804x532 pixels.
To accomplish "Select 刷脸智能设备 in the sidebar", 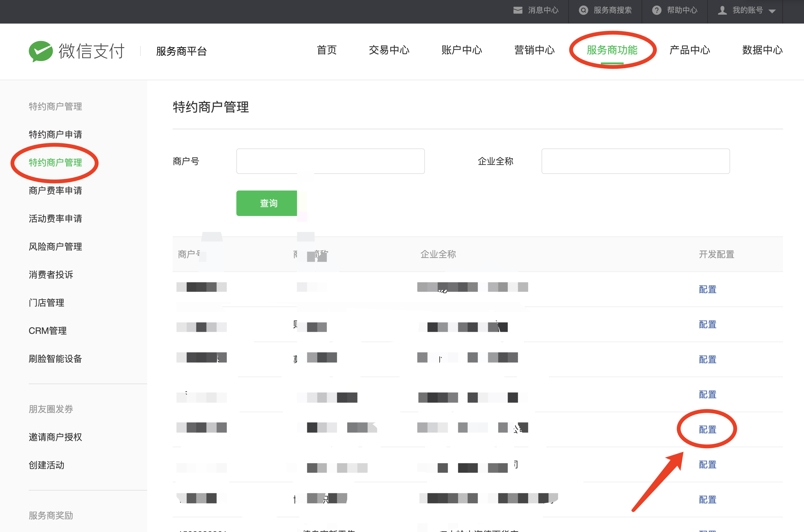I will pyautogui.click(x=55, y=359).
